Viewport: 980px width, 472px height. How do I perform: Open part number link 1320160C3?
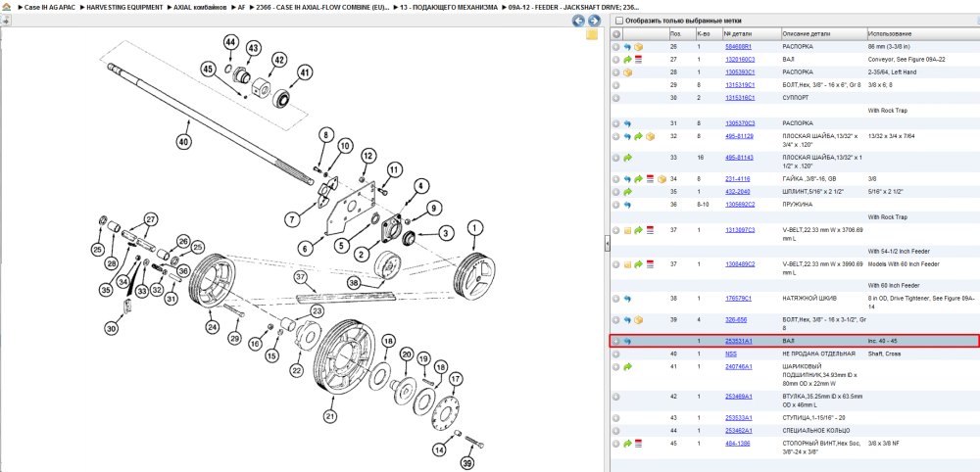(x=740, y=60)
